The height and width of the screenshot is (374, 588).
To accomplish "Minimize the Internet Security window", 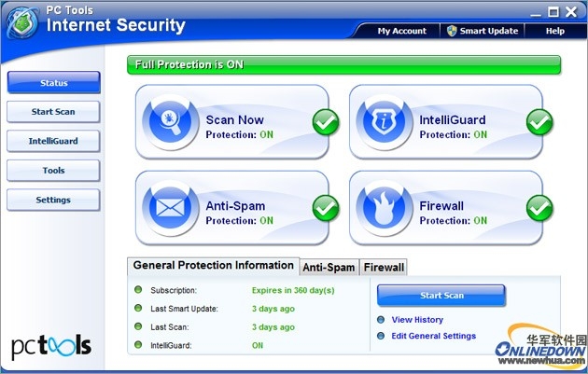I will 536,13.
